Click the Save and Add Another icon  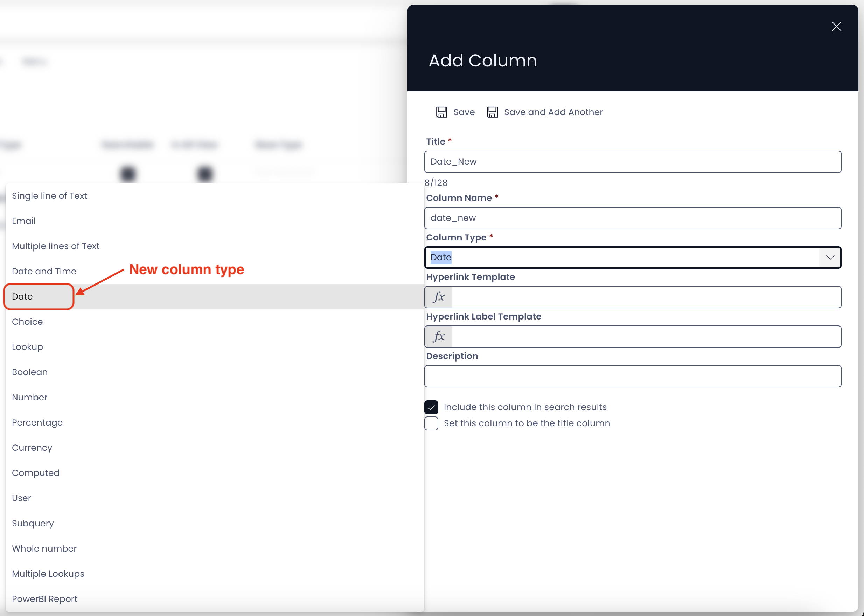pos(493,112)
